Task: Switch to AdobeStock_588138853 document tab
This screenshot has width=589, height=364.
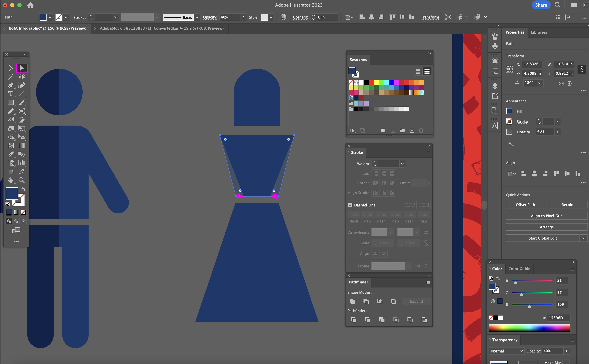Action: [162, 28]
